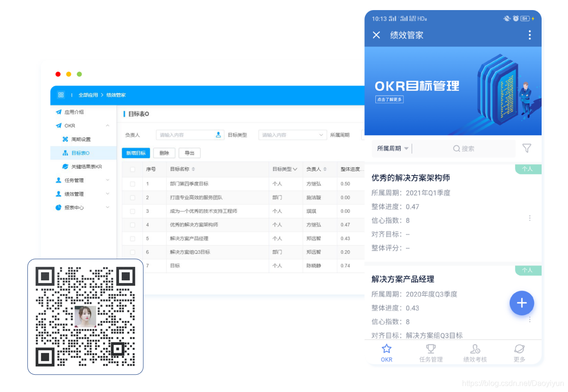568x392 pixels.
Task: Open more options on 优秀的解决方案架构师 card
Action: [530, 218]
